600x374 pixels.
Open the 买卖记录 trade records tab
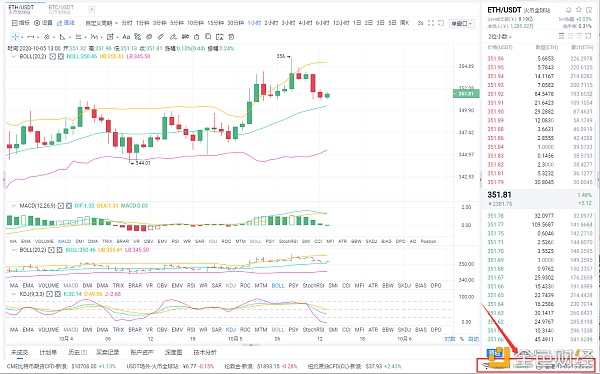pyautogui.click(x=108, y=352)
